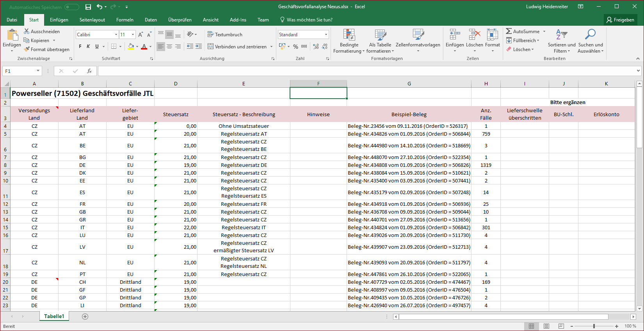The height and width of the screenshot is (331, 644).
Task: Click zoom out minus button
Action: [572, 326]
